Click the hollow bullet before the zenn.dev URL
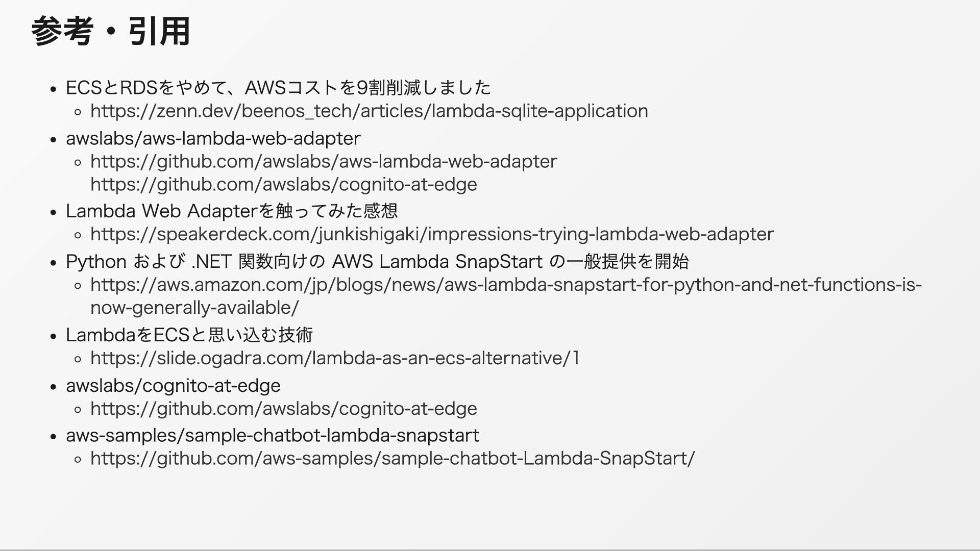Viewport: 980px width, 551px height. click(78, 112)
